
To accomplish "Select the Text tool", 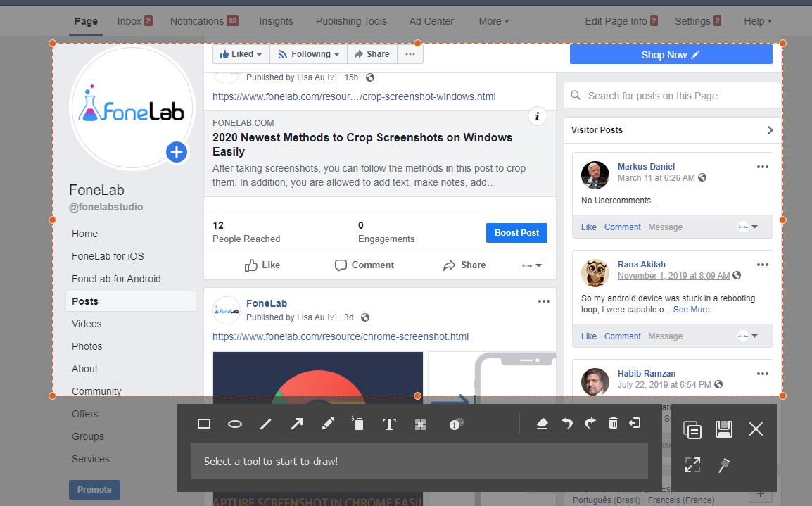I will tap(389, 424).
